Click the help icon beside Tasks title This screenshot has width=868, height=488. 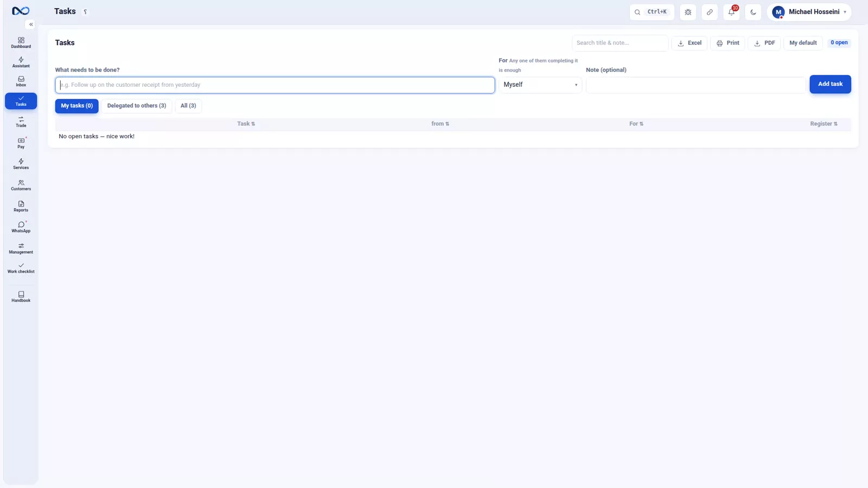coord(85,11)
